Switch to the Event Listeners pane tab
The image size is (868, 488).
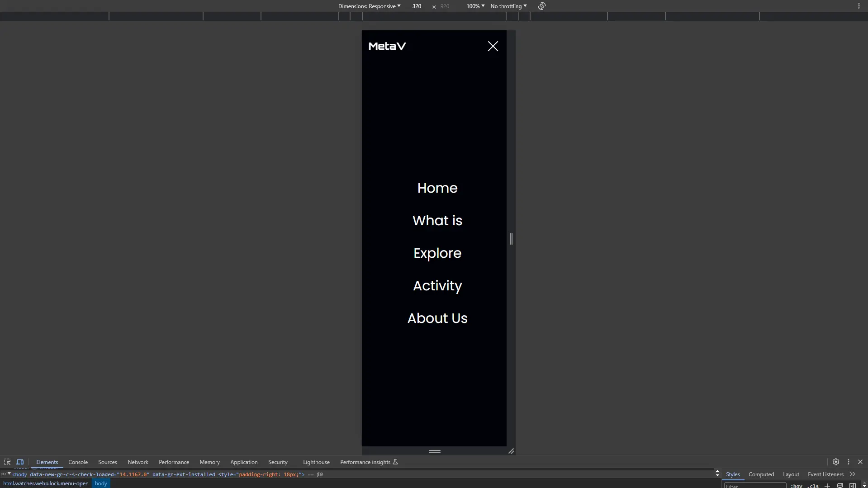825,474
